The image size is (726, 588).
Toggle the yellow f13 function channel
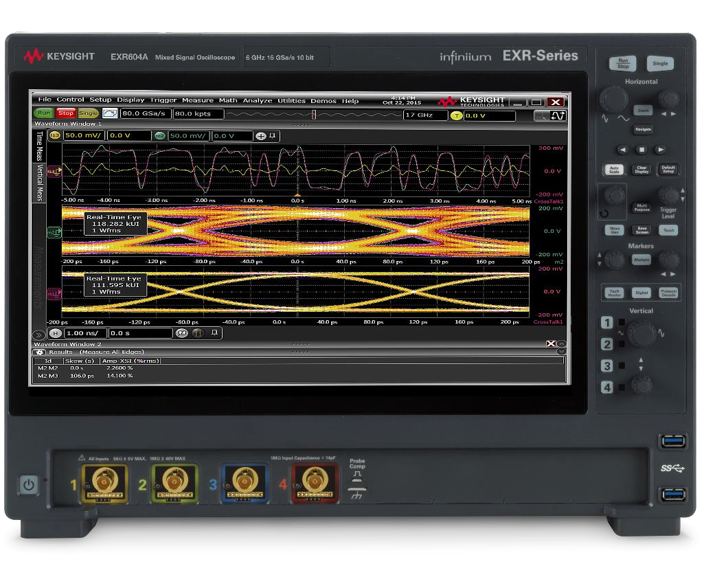pos(55,136)
